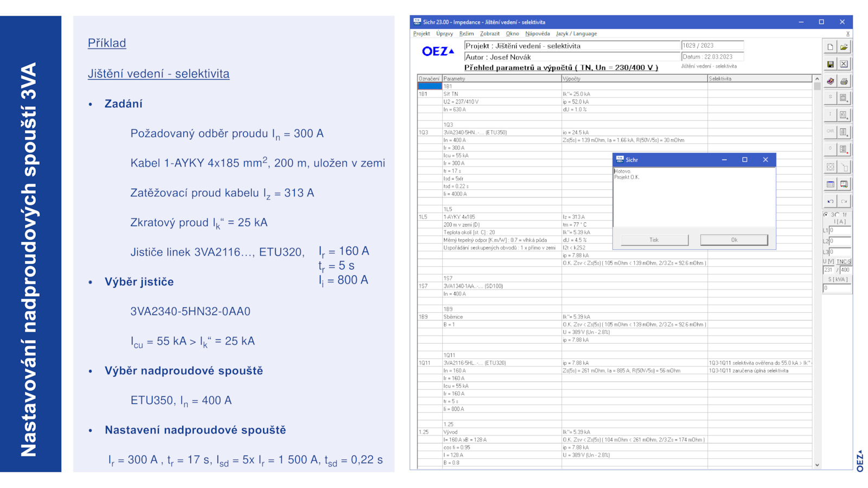868x488 pixels.
Task: Click the S [kVA] input field
Action: tap(837, 288)
